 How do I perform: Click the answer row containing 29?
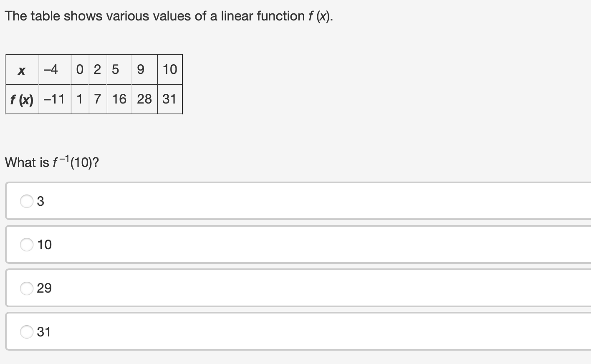point(167,288)
